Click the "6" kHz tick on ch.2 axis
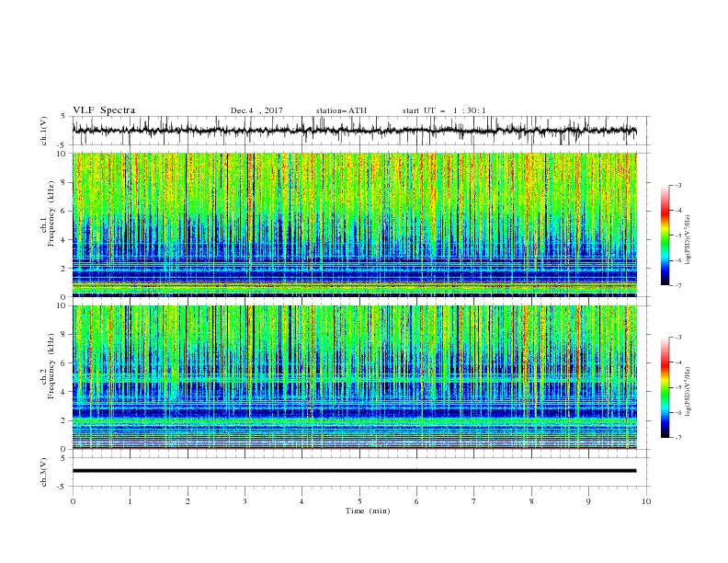The height and width of the screenshot is (563, 728). click(63, 362)
